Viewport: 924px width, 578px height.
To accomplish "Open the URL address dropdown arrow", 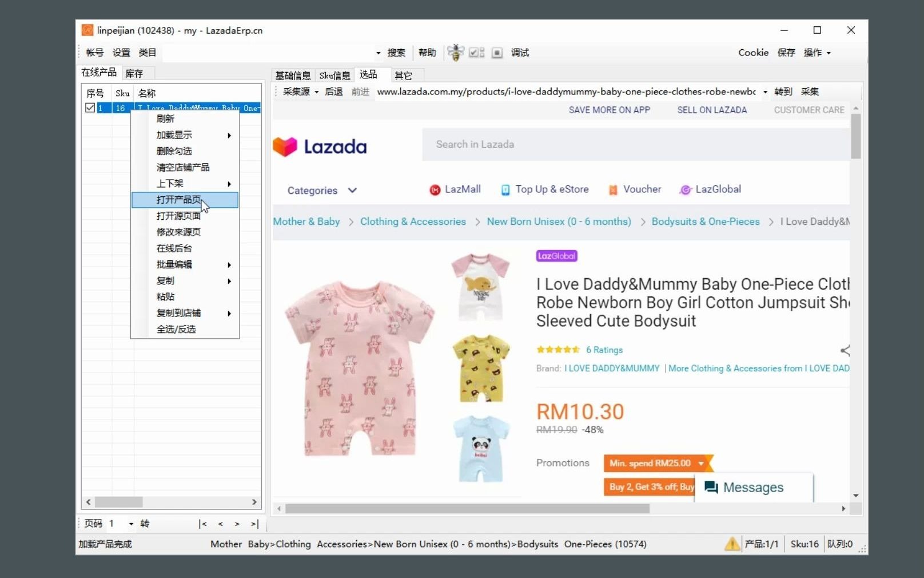I will coord(765,92).
